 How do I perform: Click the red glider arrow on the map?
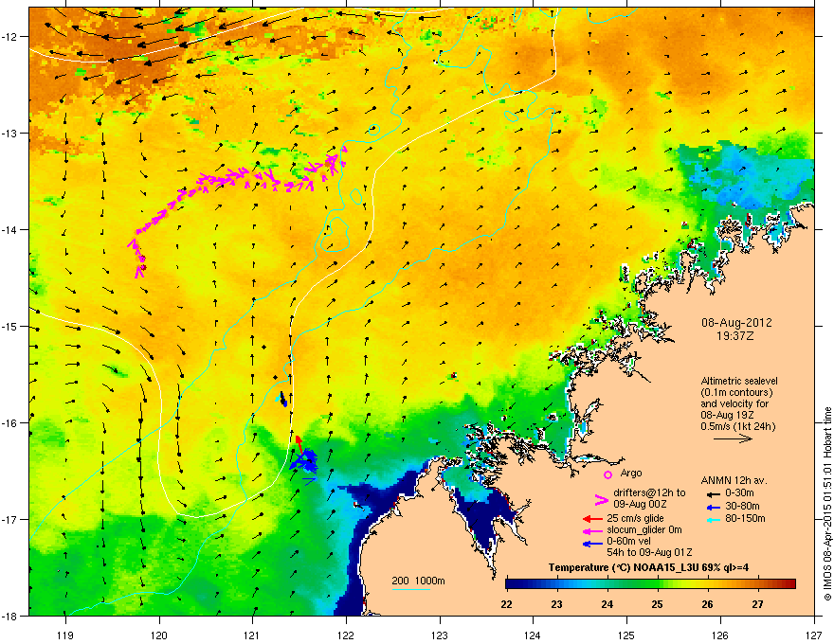pos(299,443)
